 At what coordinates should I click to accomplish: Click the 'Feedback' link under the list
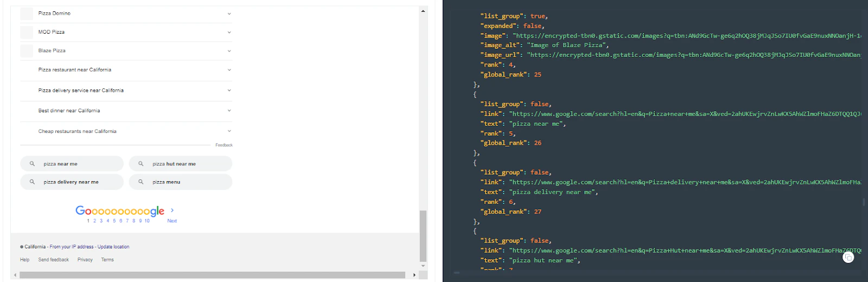click(224, 145)
